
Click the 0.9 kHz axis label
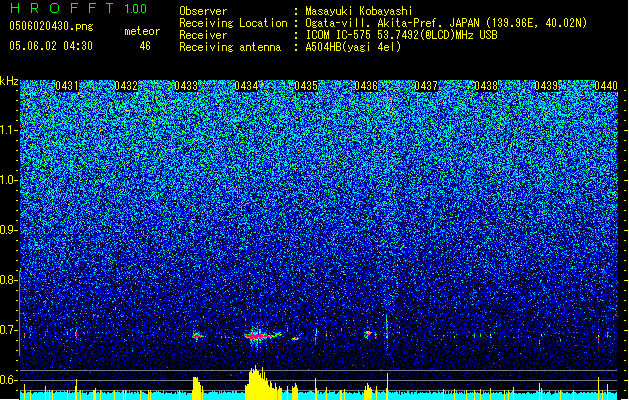(x=8, y=230)
